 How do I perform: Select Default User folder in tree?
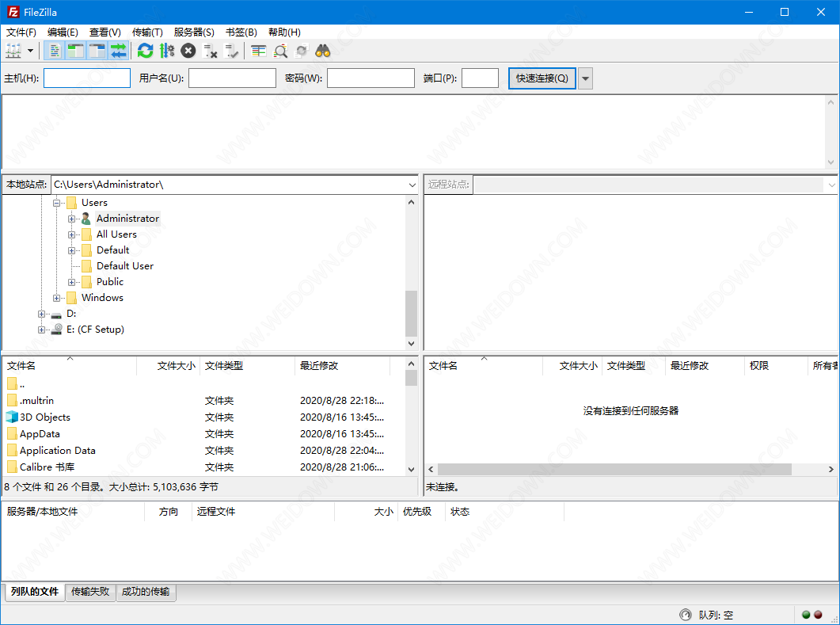125,266
